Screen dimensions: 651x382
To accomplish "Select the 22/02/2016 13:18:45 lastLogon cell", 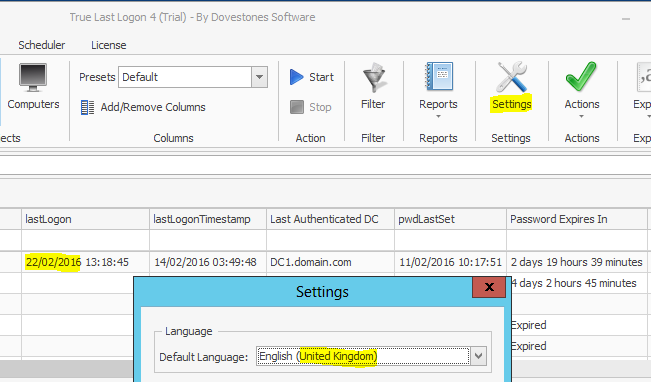I will coord(85,262).
